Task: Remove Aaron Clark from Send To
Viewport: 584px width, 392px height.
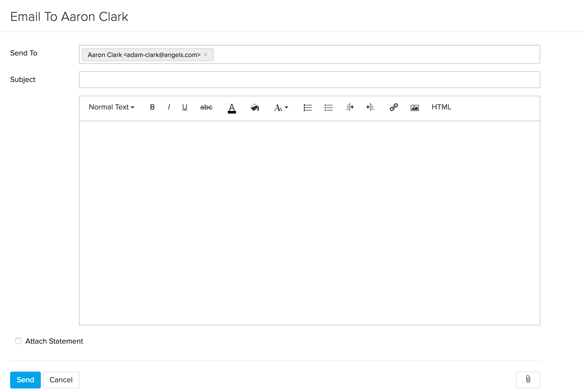Action: coord(206,55)
